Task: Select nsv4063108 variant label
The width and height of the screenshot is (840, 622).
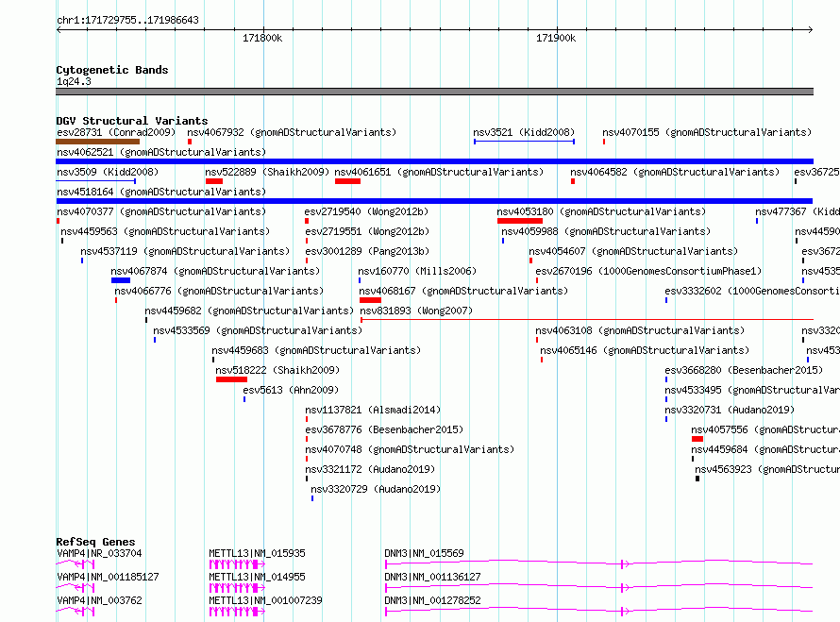Action: (x=640, y=330)
